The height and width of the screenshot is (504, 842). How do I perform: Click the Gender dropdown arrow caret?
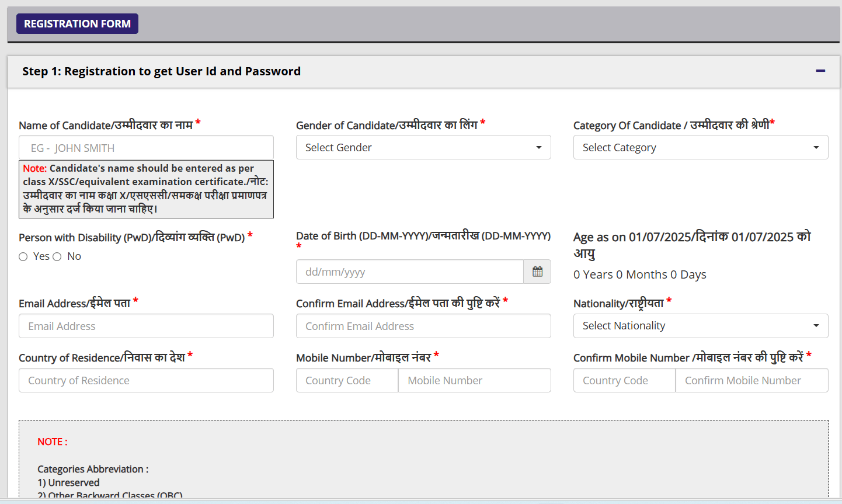(x=539, y=148)
